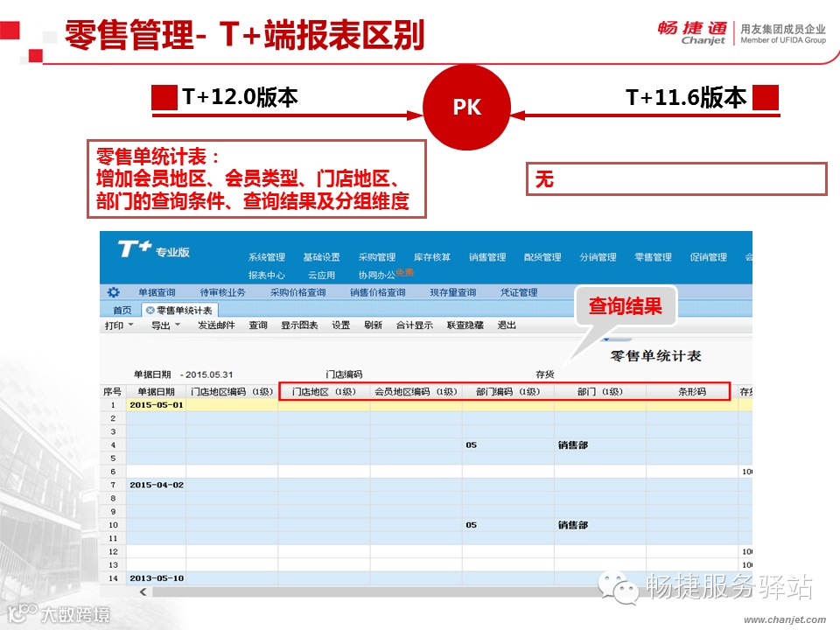Open the 库存核算 menu
Viewport: 840px width, 630px height.
431,257
